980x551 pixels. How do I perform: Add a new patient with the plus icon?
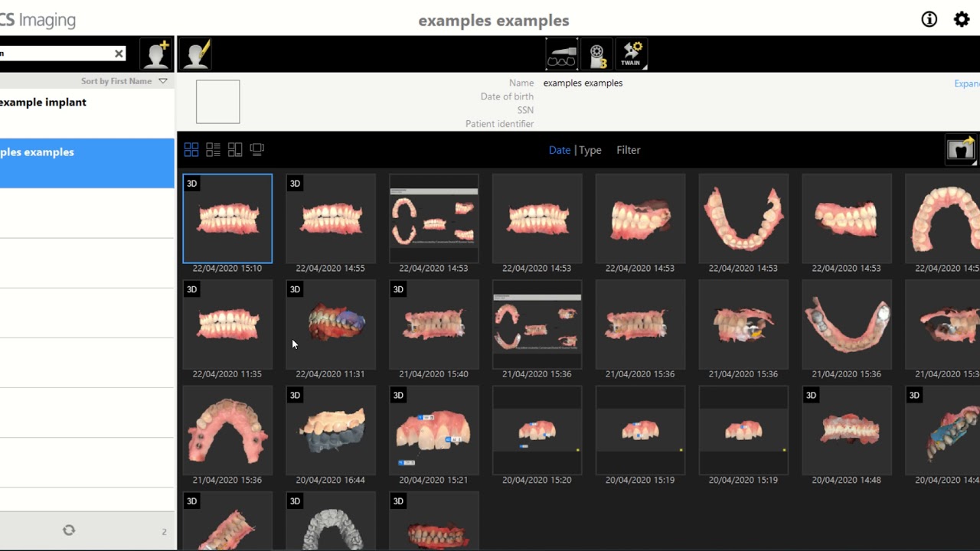pyautogui.click(x=157, y=54)
